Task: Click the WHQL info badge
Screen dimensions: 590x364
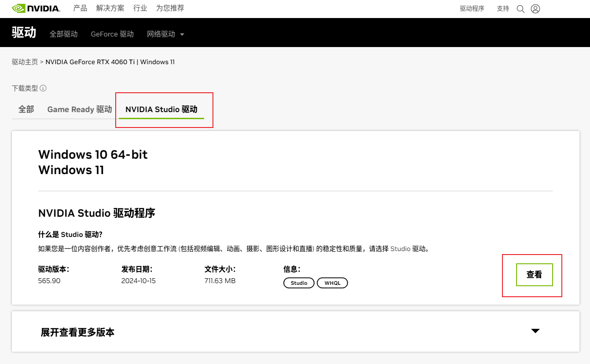Action: 333,283
